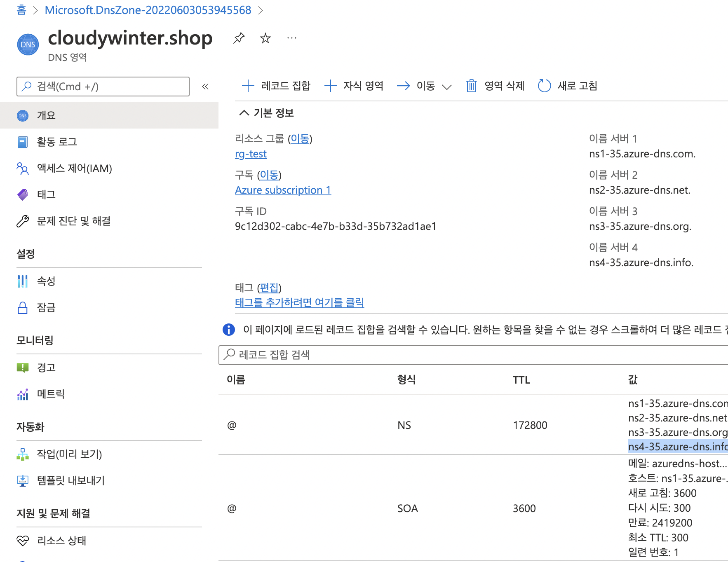Click the 메트릭 chart icon

pyautogui.click(x=23, y=394)
